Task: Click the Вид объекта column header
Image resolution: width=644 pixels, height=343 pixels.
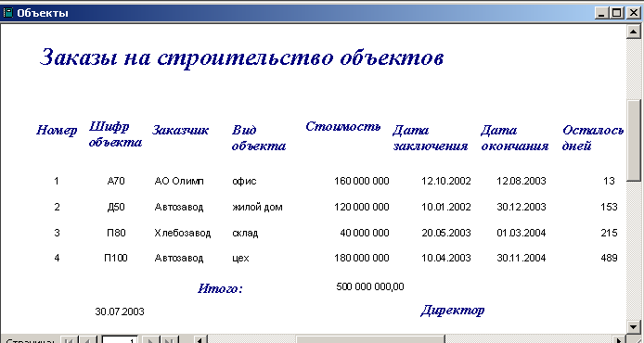Action: tap(258, 138)
